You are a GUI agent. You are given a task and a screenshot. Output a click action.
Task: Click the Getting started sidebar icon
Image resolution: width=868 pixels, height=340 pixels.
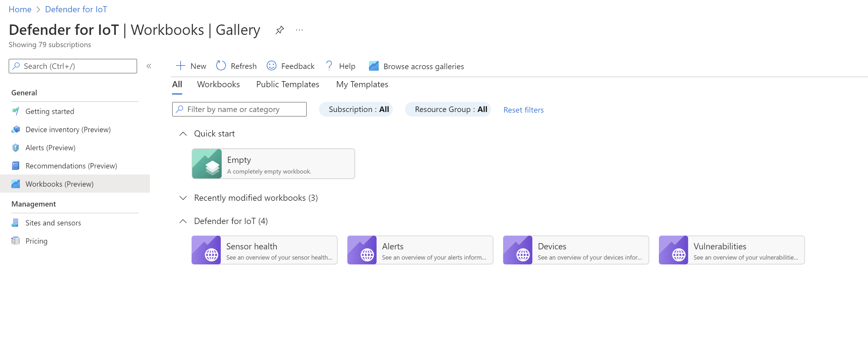point(15,111)
